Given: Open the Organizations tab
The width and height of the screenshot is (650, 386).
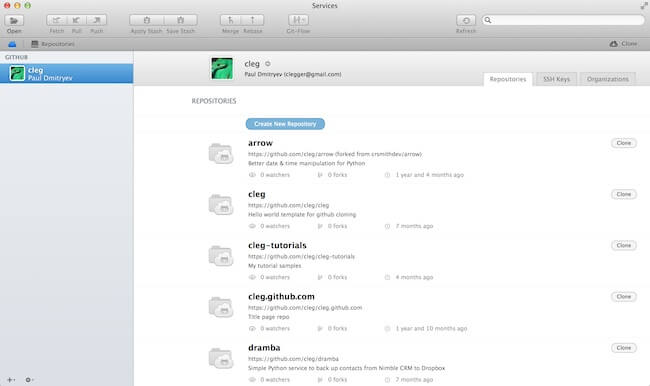Looking at the screenshot, I should point(608,79).
